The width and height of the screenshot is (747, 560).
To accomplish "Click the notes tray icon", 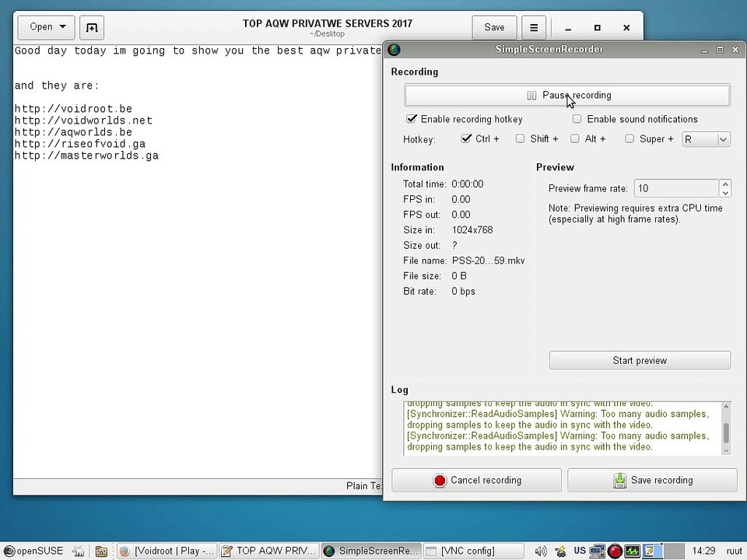I will [x=651, y=551].
